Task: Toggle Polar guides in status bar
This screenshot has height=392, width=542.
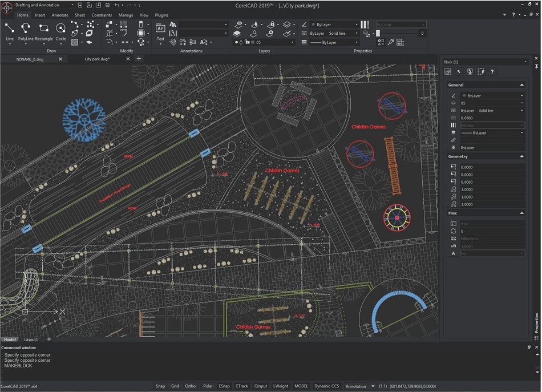Action: [208, 386]
